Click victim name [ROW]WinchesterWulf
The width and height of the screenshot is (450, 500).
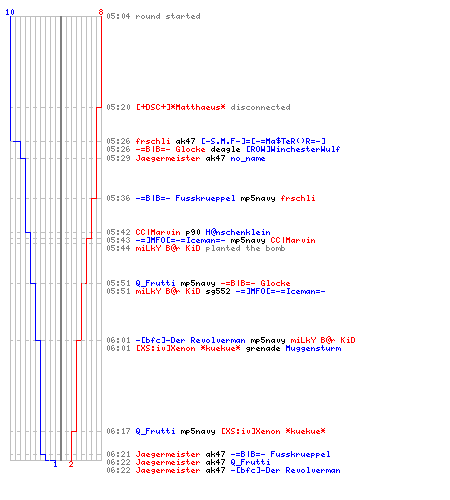tap(293, 149)
